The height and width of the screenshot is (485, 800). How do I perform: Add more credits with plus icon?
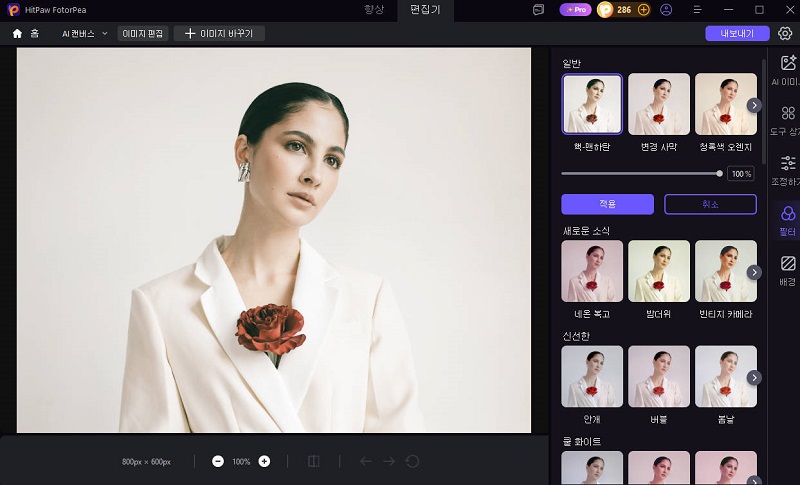[x=644, y=10]
